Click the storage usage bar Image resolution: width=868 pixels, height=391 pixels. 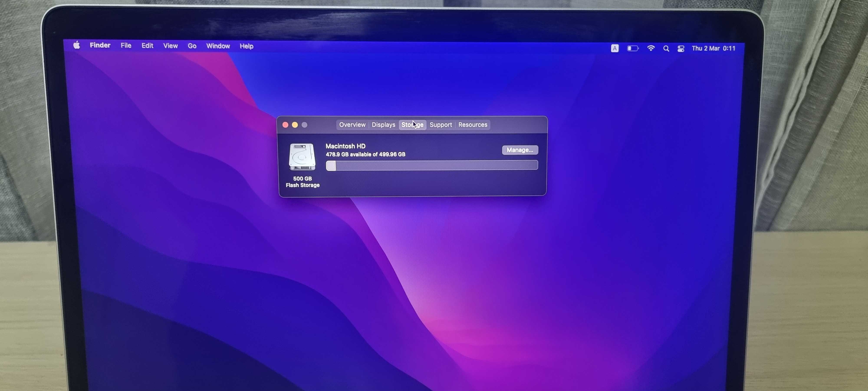pyautogui.click(x=432, y=165)
